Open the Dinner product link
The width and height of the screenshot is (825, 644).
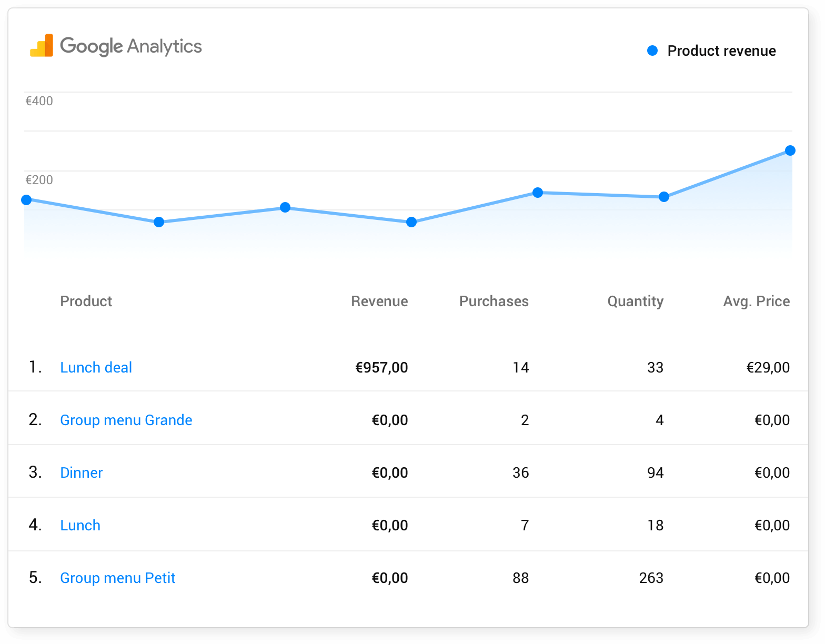(82, 472)
